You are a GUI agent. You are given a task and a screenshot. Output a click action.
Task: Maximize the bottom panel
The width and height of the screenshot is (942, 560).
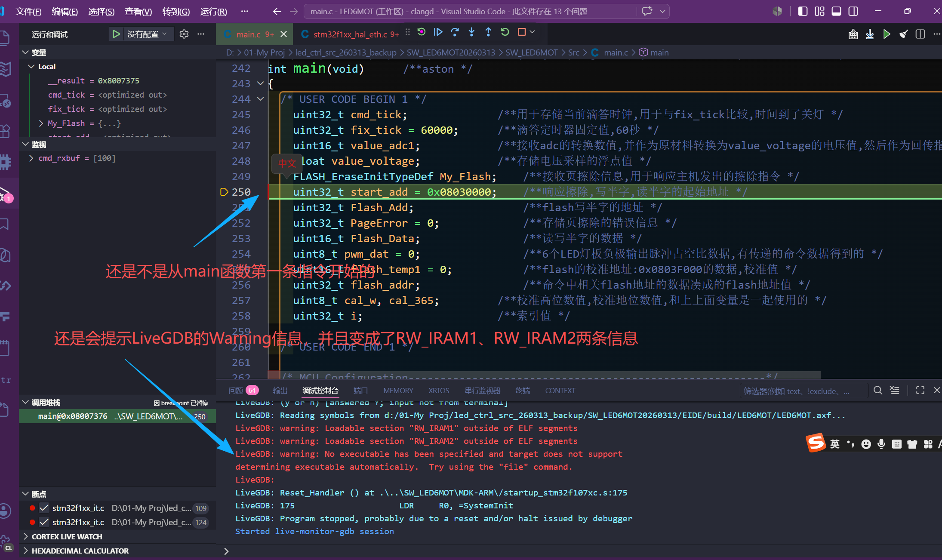[920, 391]
